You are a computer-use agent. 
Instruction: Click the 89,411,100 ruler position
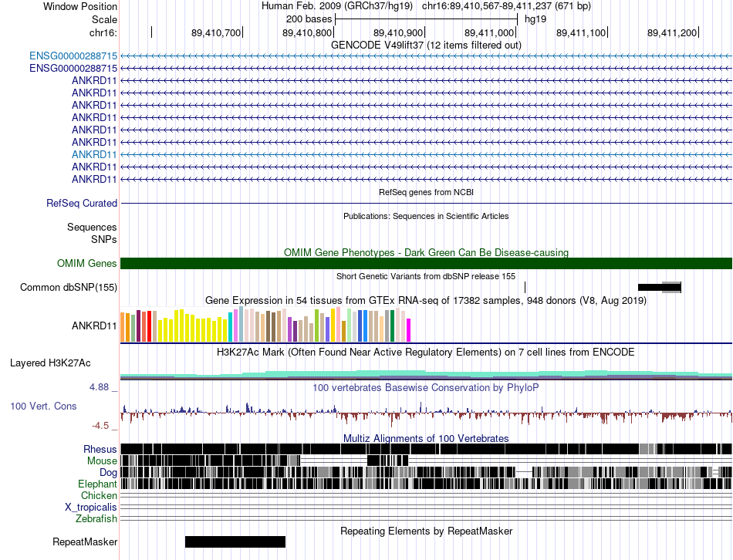pyautogui.click(x=580, y=32)
